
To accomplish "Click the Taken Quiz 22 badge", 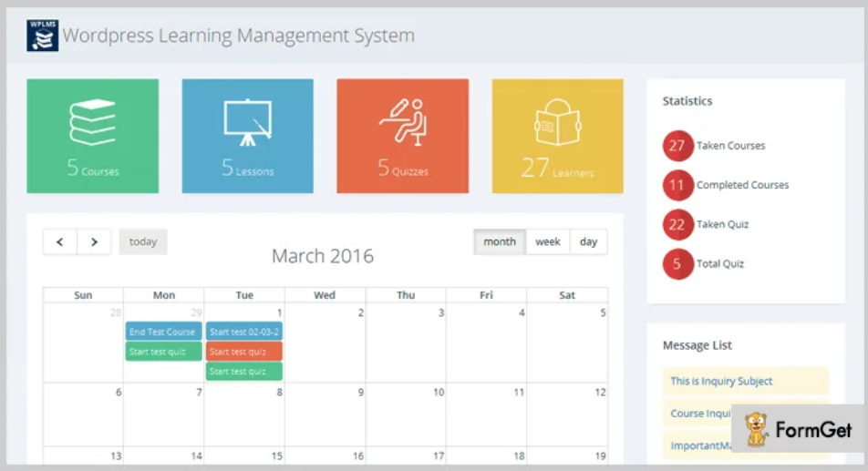I will [677, 224].
